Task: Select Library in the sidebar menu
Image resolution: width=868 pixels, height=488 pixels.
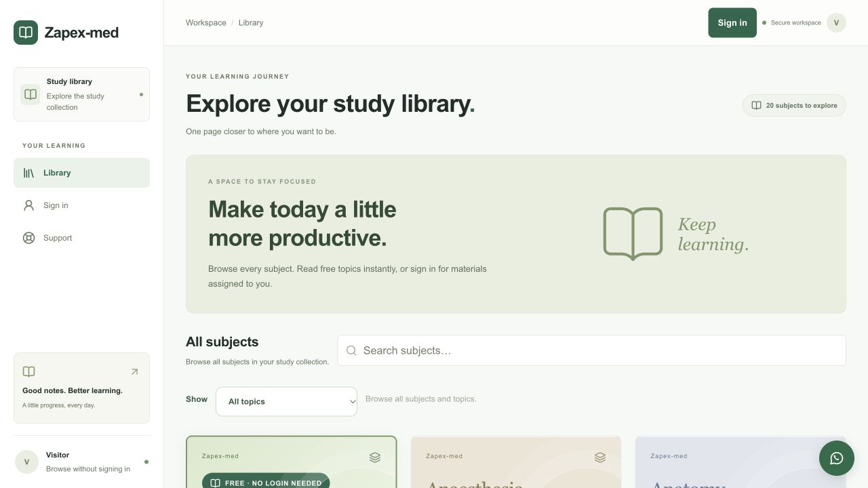Action: 81,173
